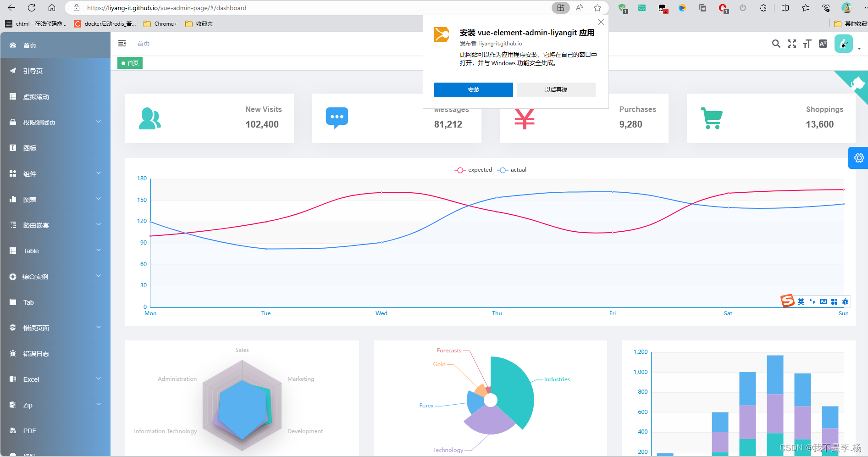Click the blue 安装 install button
868x457 pixels.
(x=473, y=90)
